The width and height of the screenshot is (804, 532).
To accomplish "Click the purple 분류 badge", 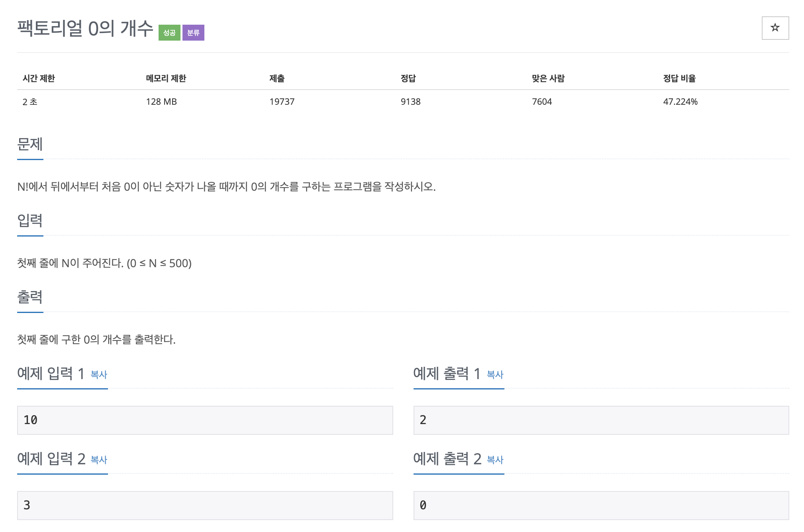I will click(193, 33).
